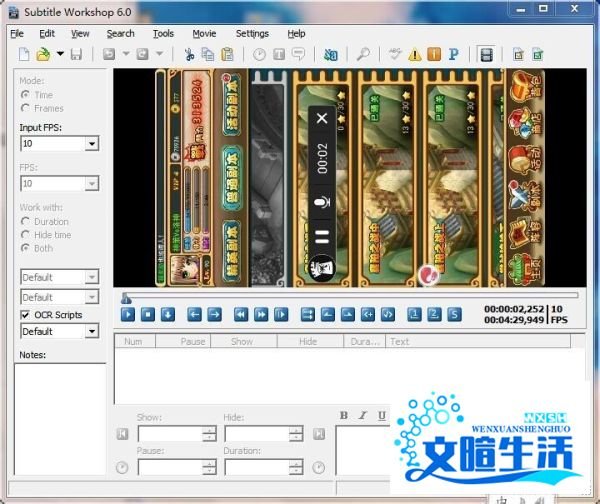Click the Text column header
Viewport: 600px width, 504px height.
click(478, 341)
